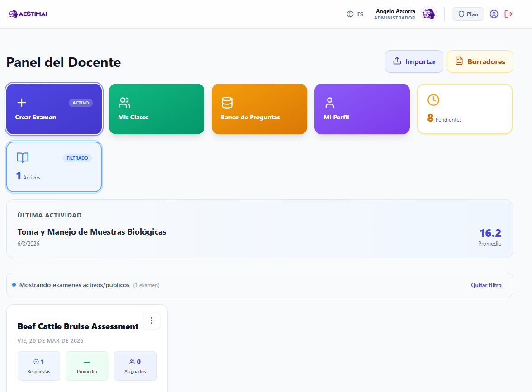
Task: Open Toma y Manejo de Muestras Biológicas
Action: pos(92,232)
